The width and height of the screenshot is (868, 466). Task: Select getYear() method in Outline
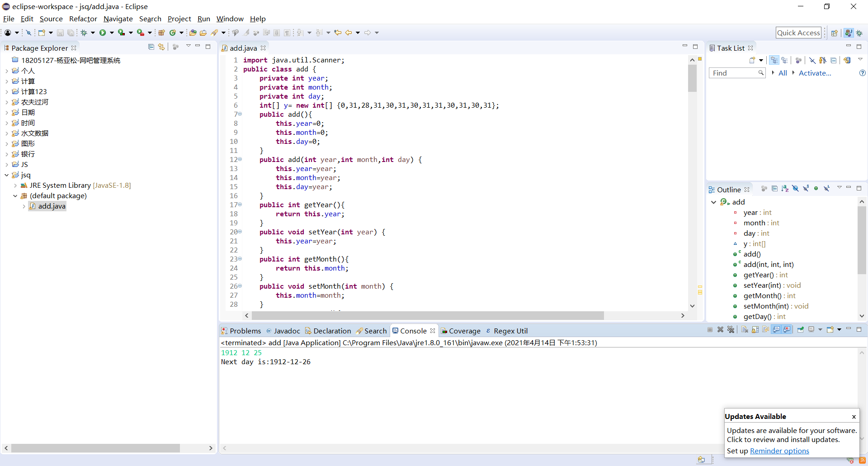765,275
